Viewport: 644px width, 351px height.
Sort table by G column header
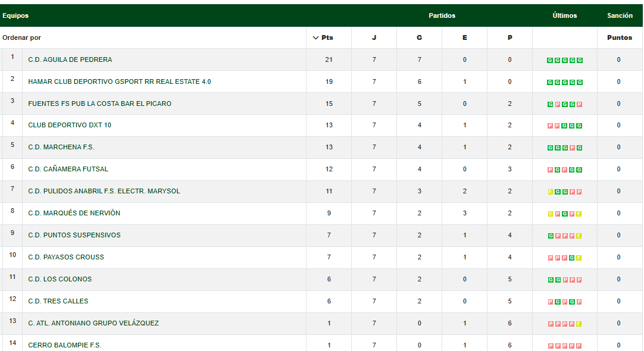click(x=419, y=38)
